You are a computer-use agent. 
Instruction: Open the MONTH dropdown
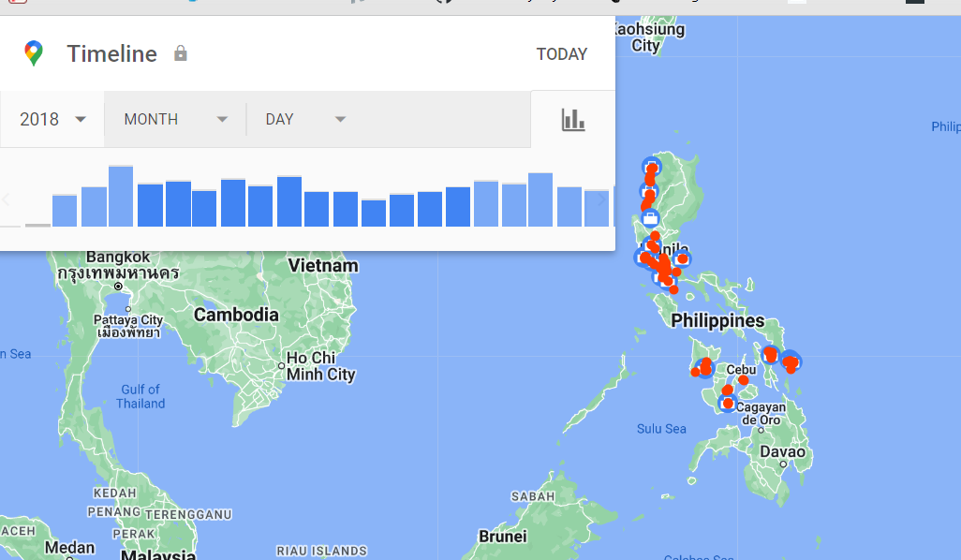pos(175,119)
